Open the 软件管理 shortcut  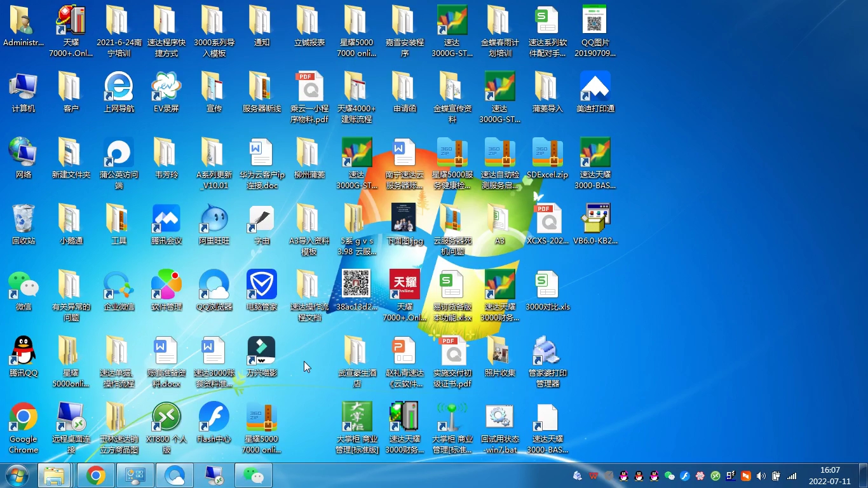[x=166, y=291]
